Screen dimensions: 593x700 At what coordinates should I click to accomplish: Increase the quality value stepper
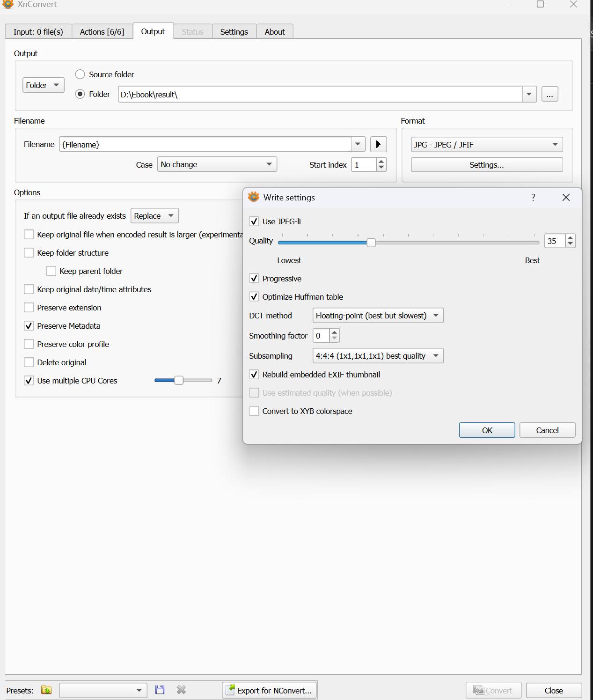[570, 238]
